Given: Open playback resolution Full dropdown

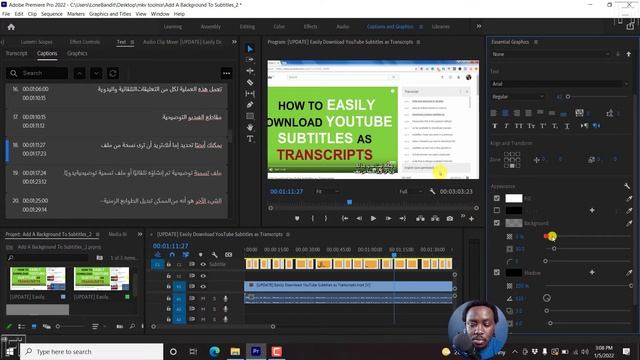Looking at the screenshot, I should pyautogui.click(x=411, y=191).
